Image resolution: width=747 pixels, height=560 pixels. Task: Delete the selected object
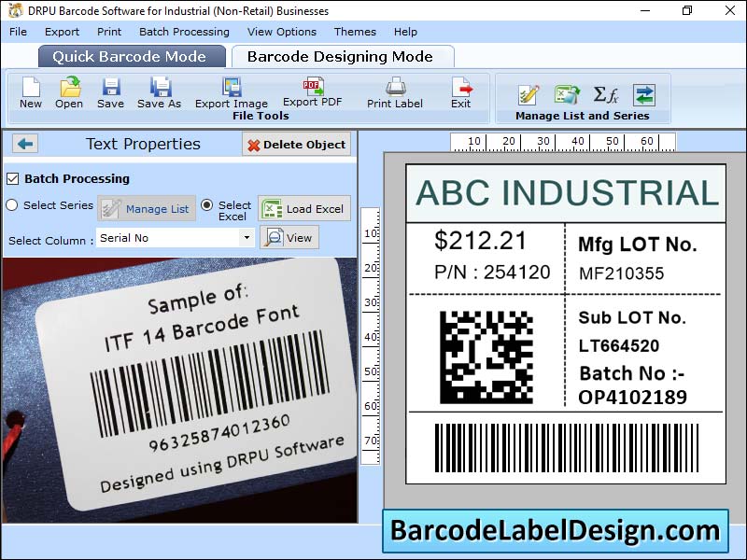(295, 143)
